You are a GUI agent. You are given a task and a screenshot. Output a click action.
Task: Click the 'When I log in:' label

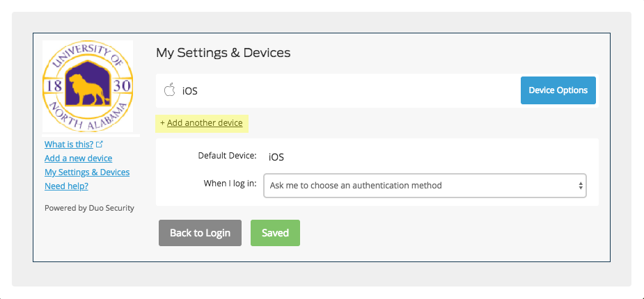coord(230,184)
